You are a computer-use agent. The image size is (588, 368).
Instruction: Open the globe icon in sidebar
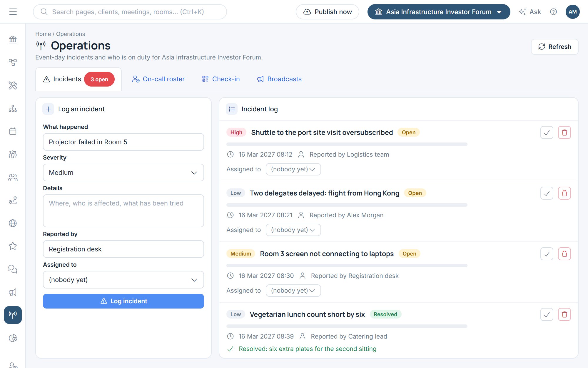13,223
